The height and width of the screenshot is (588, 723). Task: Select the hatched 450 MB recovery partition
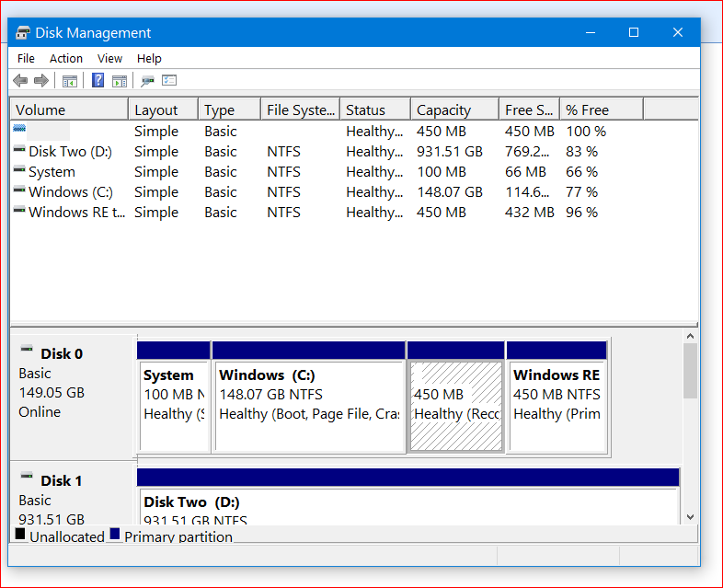pyautogui.click(x=455, y=398)
